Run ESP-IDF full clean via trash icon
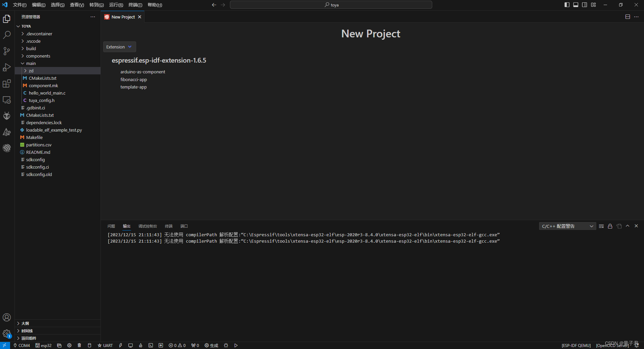The width and height of the screenshot is (644, 349). [x=79, y=345]
